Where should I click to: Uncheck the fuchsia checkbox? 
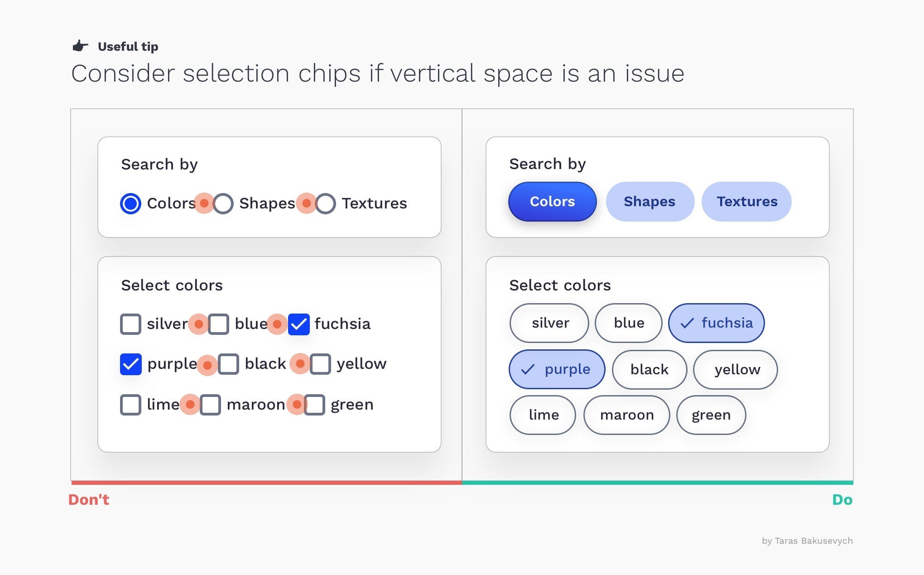(299, 324)
